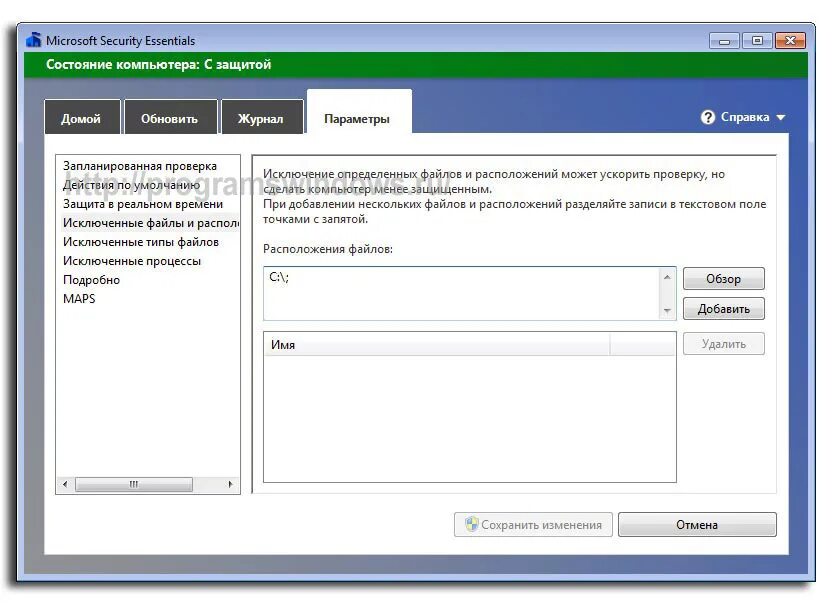832x605 pixels.
Task: Open the MAPS settings item
Action: tap(79, 299)
